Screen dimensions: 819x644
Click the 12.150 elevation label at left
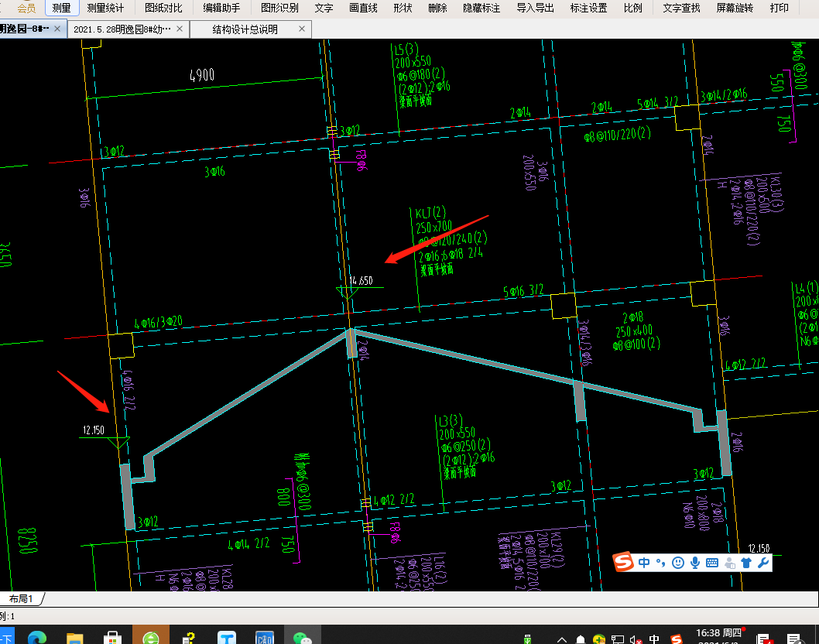[x=94, y=430]
